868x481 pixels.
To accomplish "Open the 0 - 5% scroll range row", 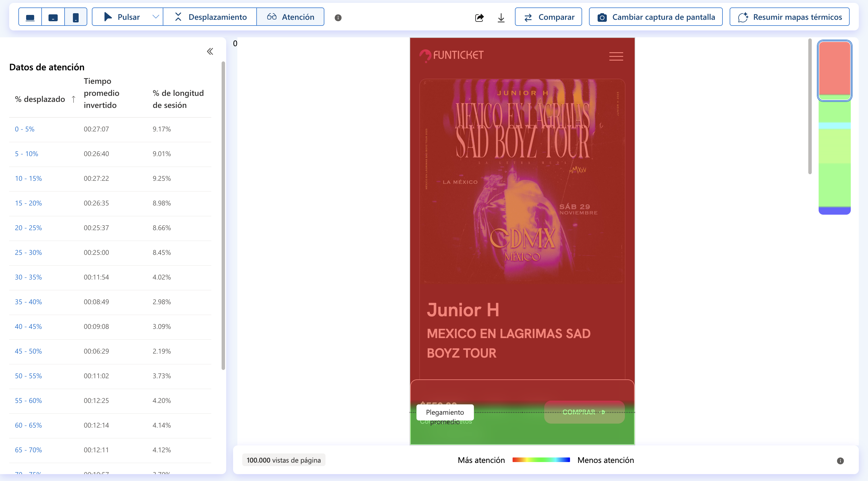I will (25, 129).
